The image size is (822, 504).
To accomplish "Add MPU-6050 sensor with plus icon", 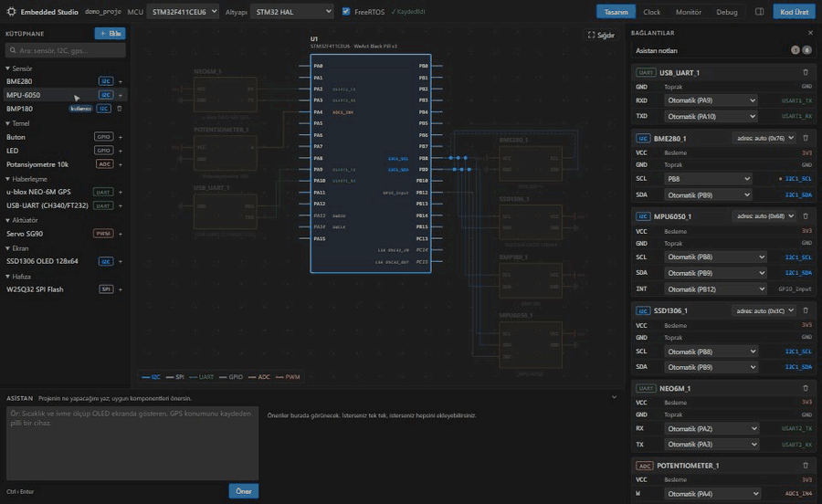I will coord(121,95).
